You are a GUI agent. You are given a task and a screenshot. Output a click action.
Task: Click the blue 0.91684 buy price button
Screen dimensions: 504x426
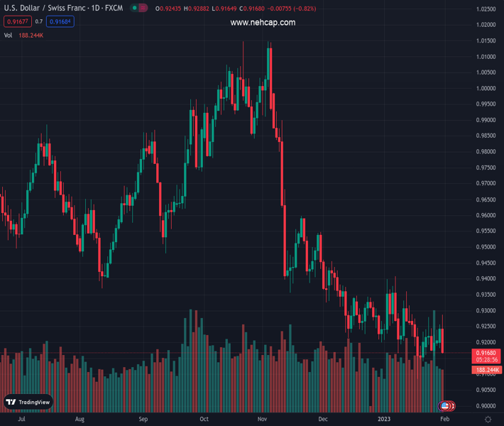pyautogui.click(x=61, y=22)
